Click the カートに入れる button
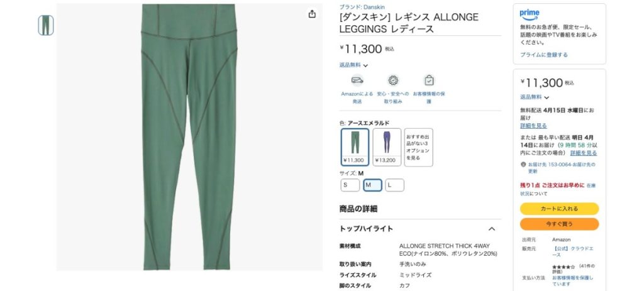This screenshot has width=644, height=291. click(559, 209)
